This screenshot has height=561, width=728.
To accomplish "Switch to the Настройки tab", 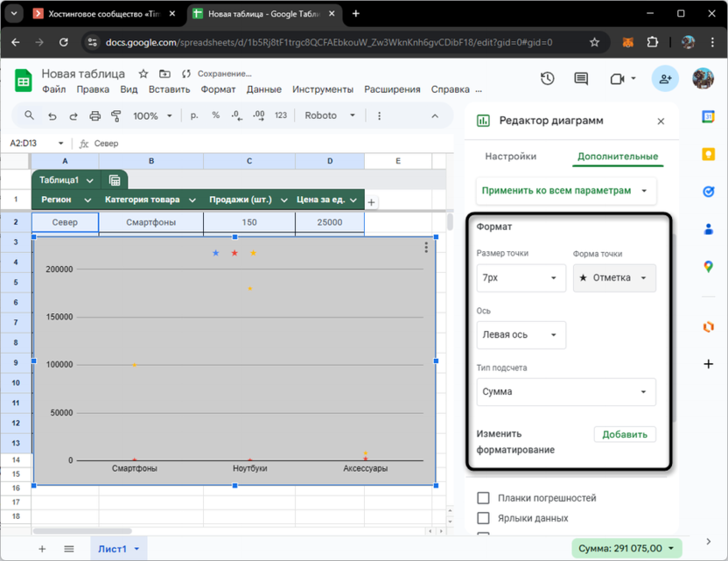I will (511, 157).
